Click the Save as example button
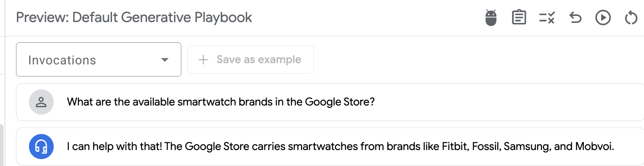Viewport: 644px width, 166px height. (x=251, y=60)
